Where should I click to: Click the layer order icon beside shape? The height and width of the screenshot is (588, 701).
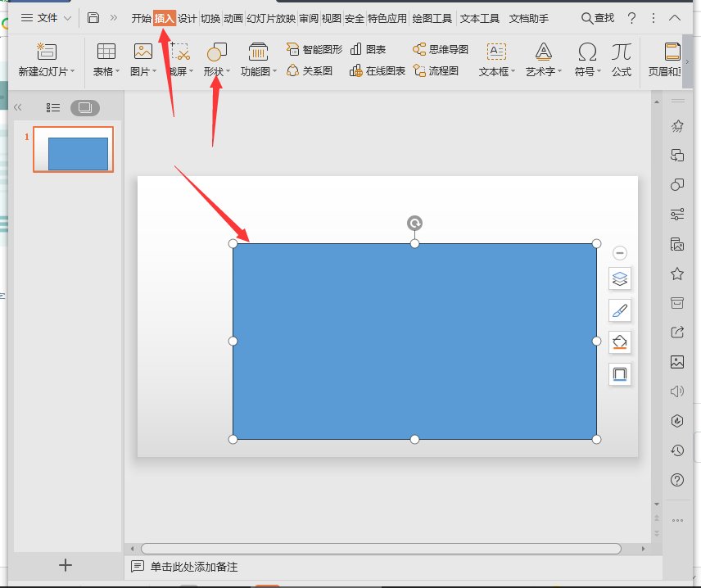click(620, 279)
